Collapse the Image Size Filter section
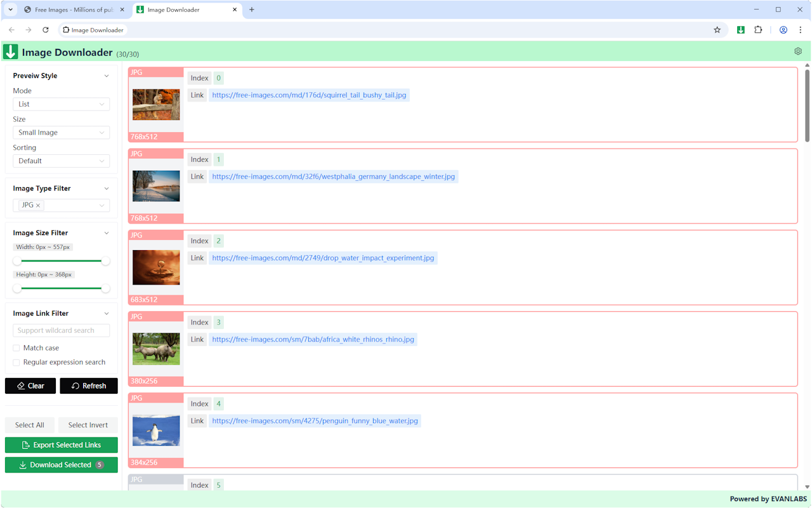This screenshot has width=812, height=508. click(x=107, y=233)
